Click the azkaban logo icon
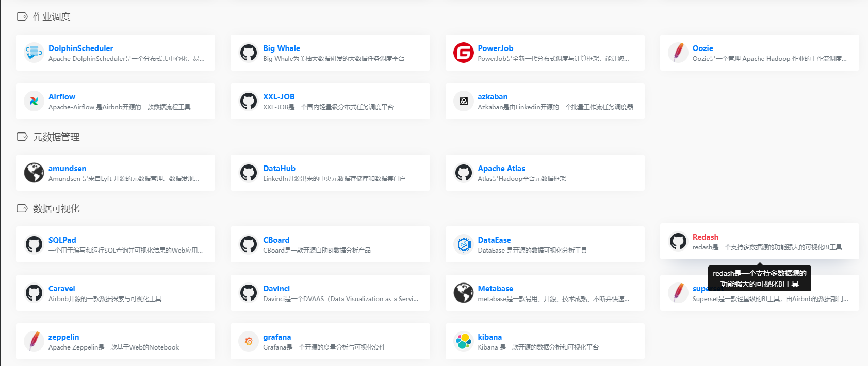The width and height of the screenshot is (868, 366). click(464, 101)
